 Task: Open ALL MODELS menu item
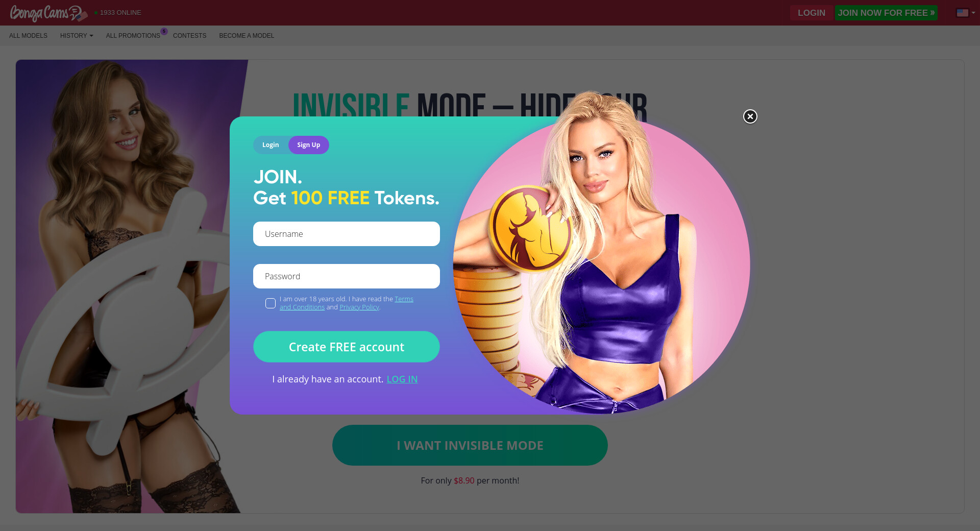(x=28, y=36)
